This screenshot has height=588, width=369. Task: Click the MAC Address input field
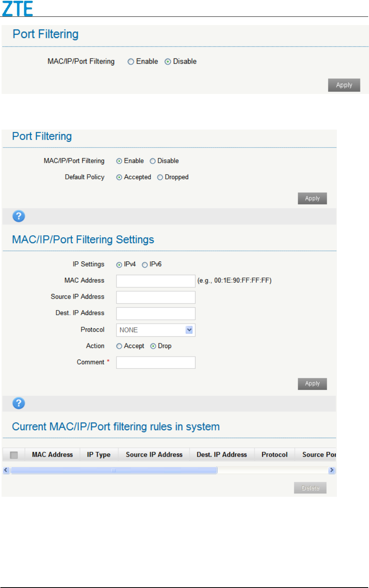(156, 281)
